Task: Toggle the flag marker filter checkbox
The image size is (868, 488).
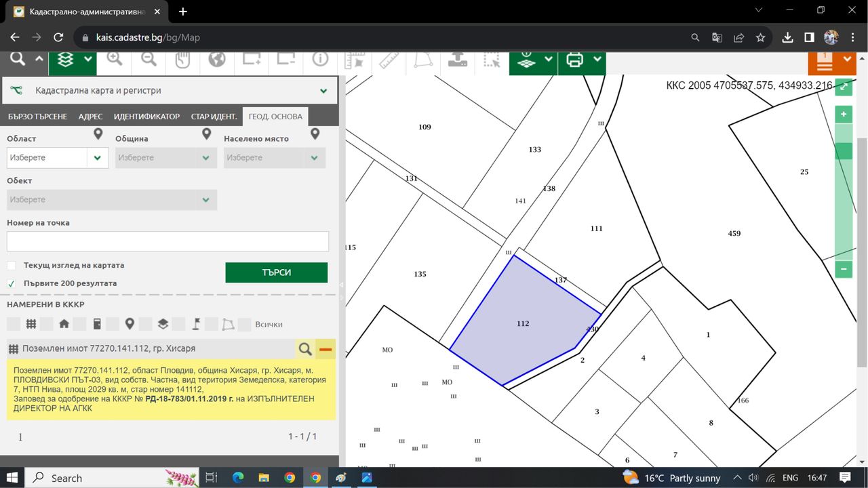Action: coord(178,324)
